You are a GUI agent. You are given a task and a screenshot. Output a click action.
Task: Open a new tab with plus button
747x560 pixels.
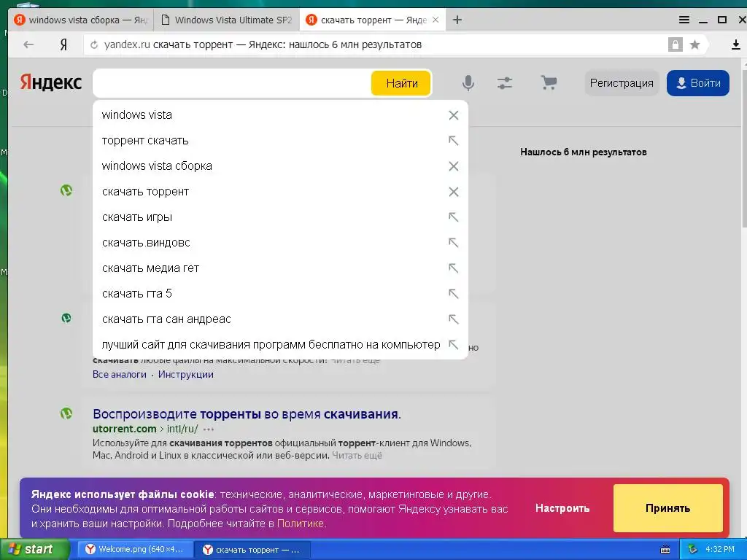point(457,20)
